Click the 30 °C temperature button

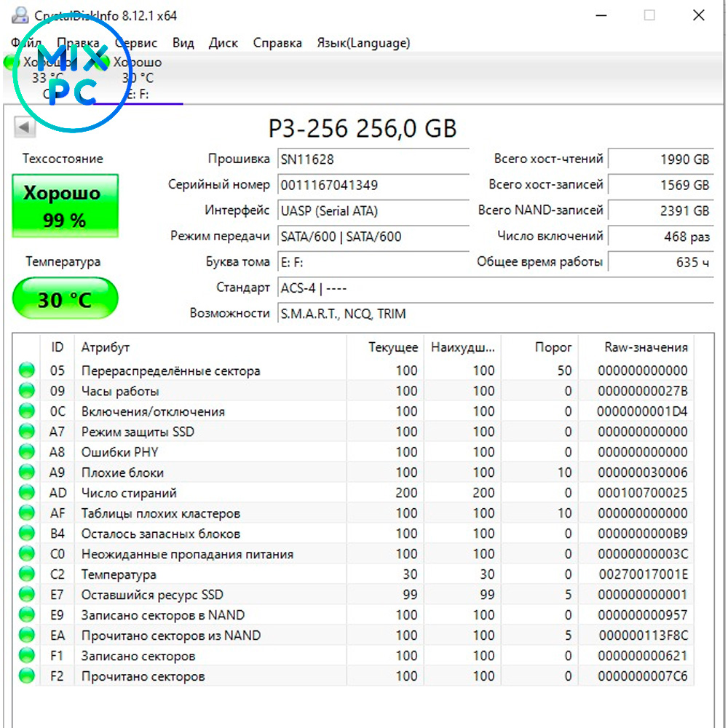65,298
